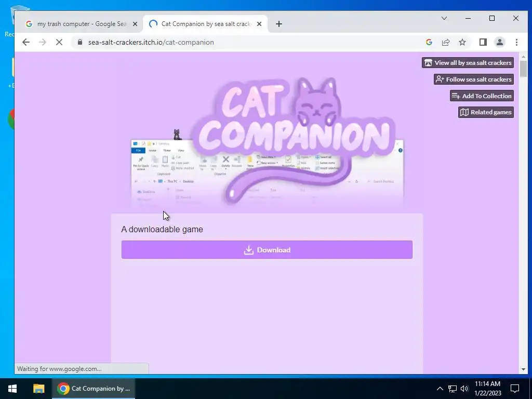Go back using the browser back arrow
The image size is (532, 399).
26,42
